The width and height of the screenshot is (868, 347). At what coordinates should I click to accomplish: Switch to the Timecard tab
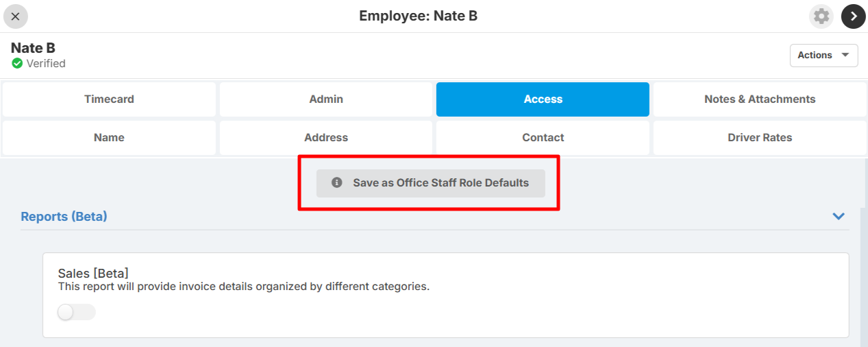(109, 99)
